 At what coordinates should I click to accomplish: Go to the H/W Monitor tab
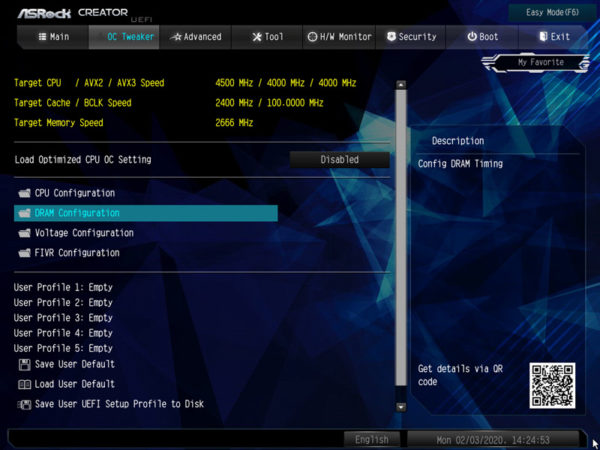tap(339, 37)
